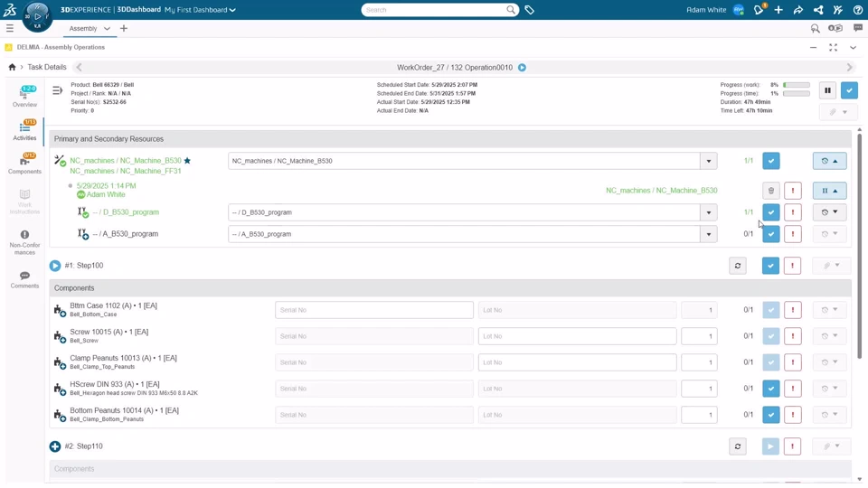Mark Step100 as complete
The width and height of the screenshot is (868, 488).
tap(771, 266)
